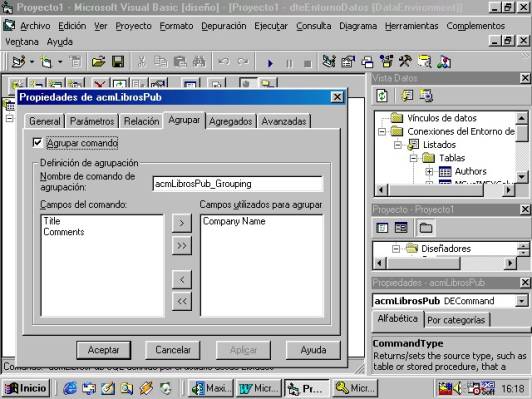Collapse the Tablas folder node

[413, 158]
